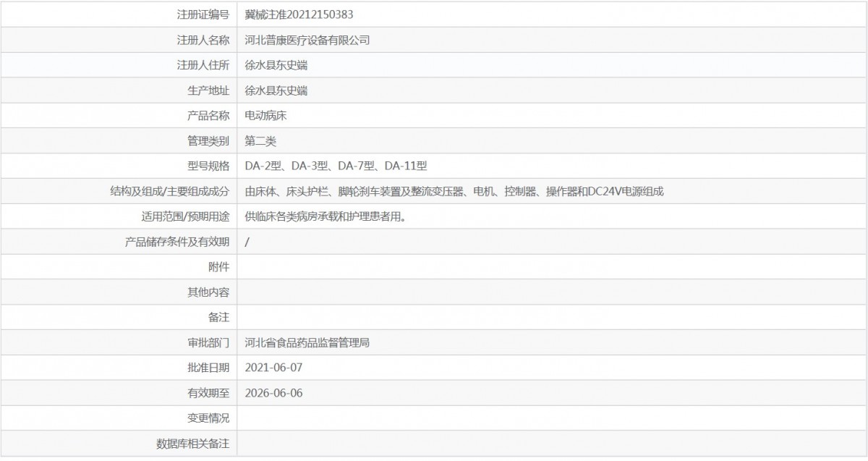Select the label 管理类别
Screen dimensions: 868x461
[x=208, y=140]
